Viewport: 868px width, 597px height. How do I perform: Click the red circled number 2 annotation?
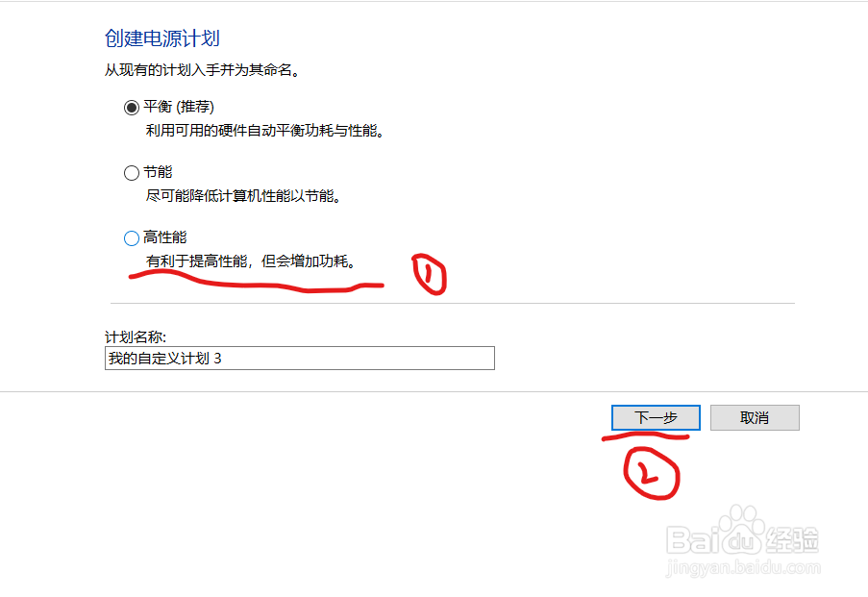[x=652, y=474]
